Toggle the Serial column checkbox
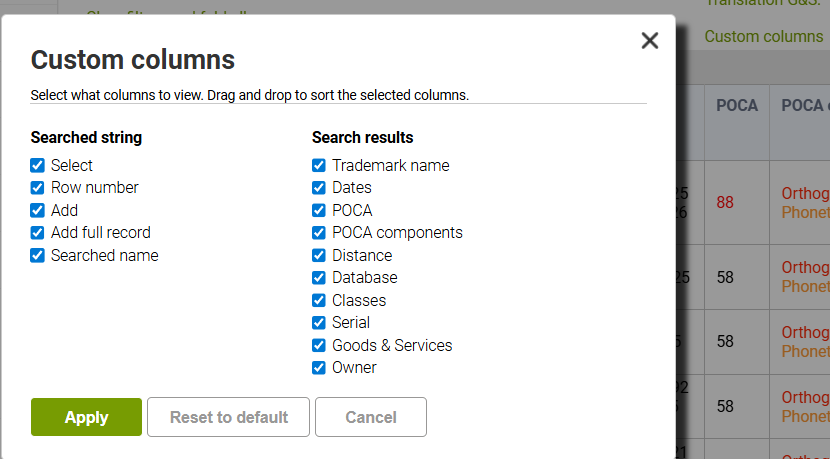830x459 pixels. (x=319, y=323)
